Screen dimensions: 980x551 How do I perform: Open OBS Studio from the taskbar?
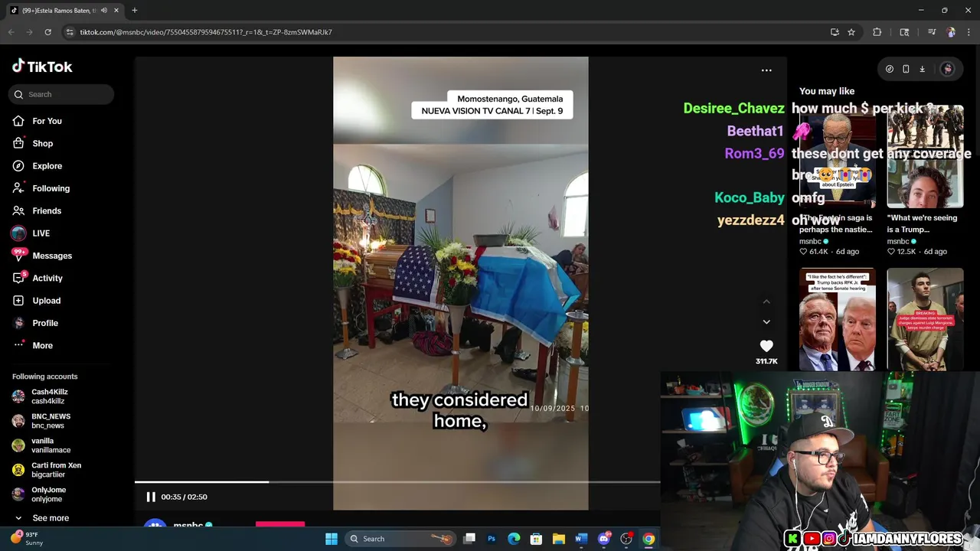click(x=626, y=539)
